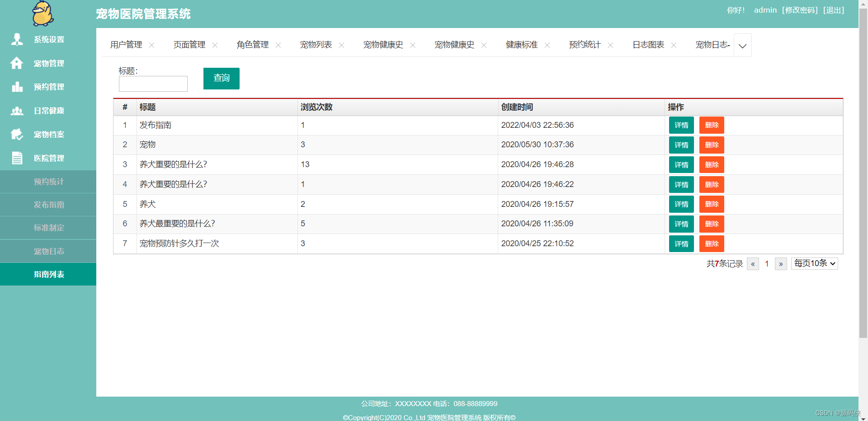Click the house icon beside 宠物管理

coord(17,63)
